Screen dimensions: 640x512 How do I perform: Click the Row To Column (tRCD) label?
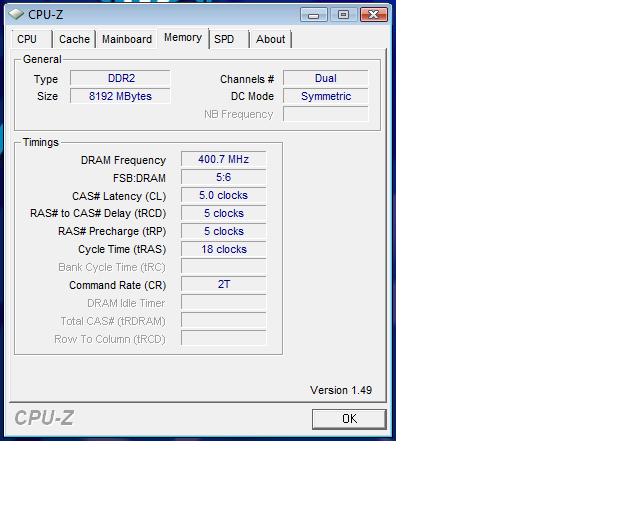coord(110,339)
